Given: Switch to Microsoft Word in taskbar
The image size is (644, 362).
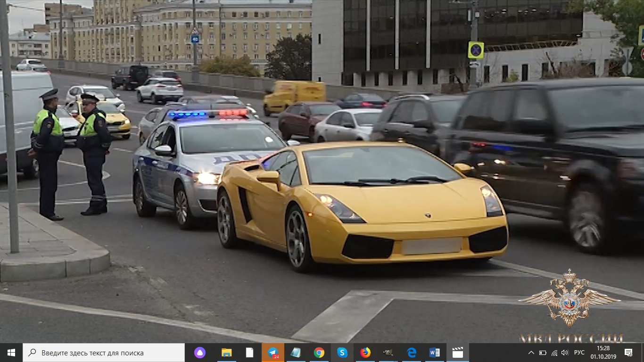Looking at the screenshot, I should 435,353.
